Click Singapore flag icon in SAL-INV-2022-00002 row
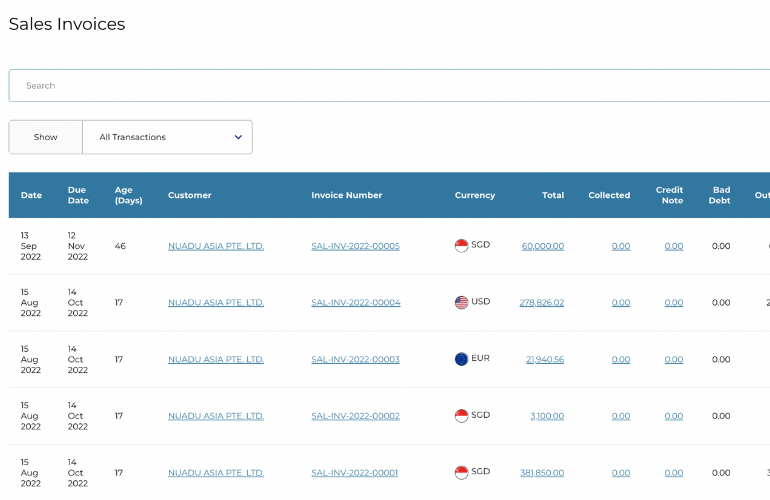 (x=462, y=416)
